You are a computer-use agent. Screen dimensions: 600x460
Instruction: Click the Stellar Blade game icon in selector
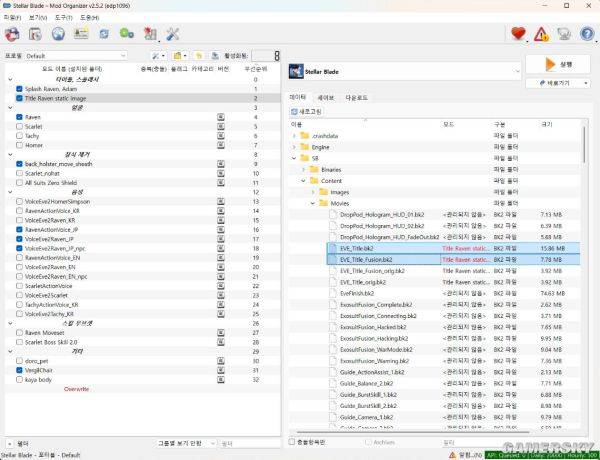tap(296, 72)
